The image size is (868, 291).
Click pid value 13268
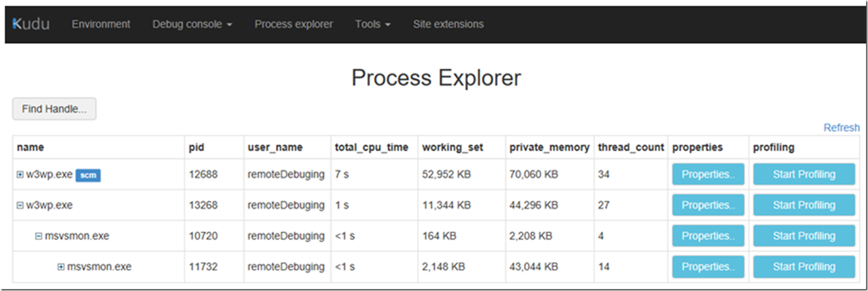(203, 205)
